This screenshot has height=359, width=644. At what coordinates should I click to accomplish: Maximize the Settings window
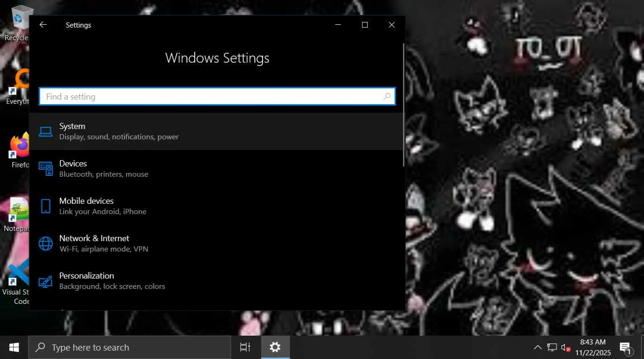pos(365,25)
